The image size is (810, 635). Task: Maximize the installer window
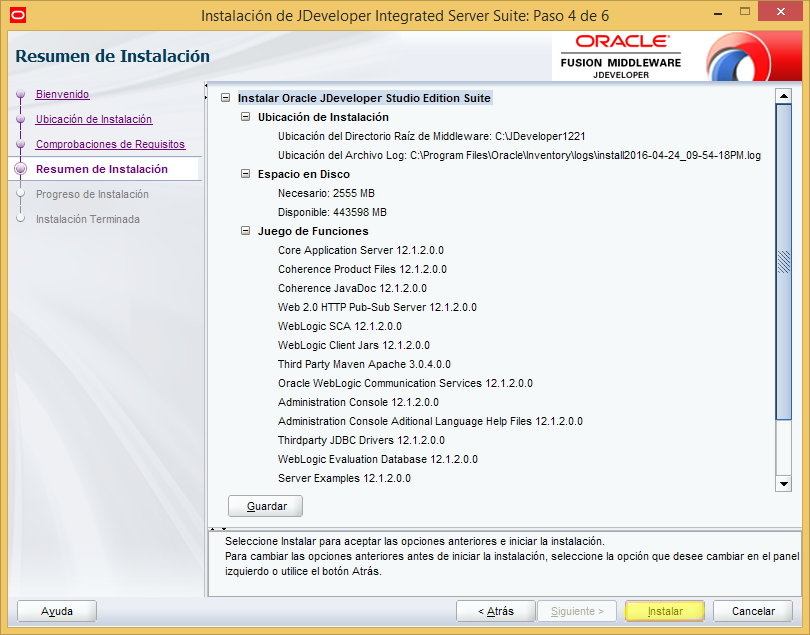point(744,11)
